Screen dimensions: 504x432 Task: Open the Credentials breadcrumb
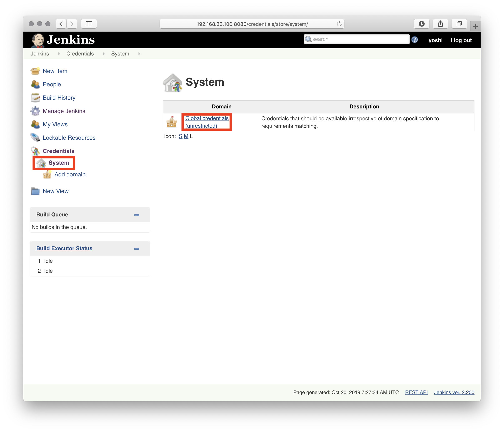(80, 54)
